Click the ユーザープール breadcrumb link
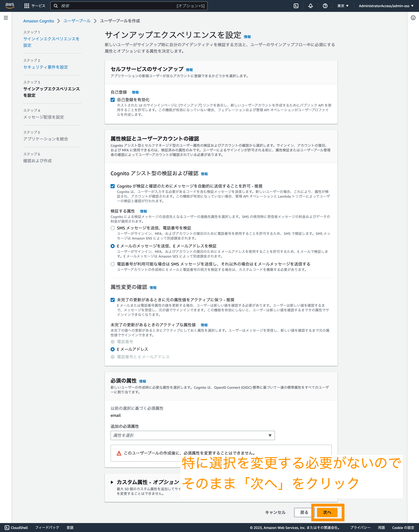This screenshot has width=419, height=532. point(77,21)
